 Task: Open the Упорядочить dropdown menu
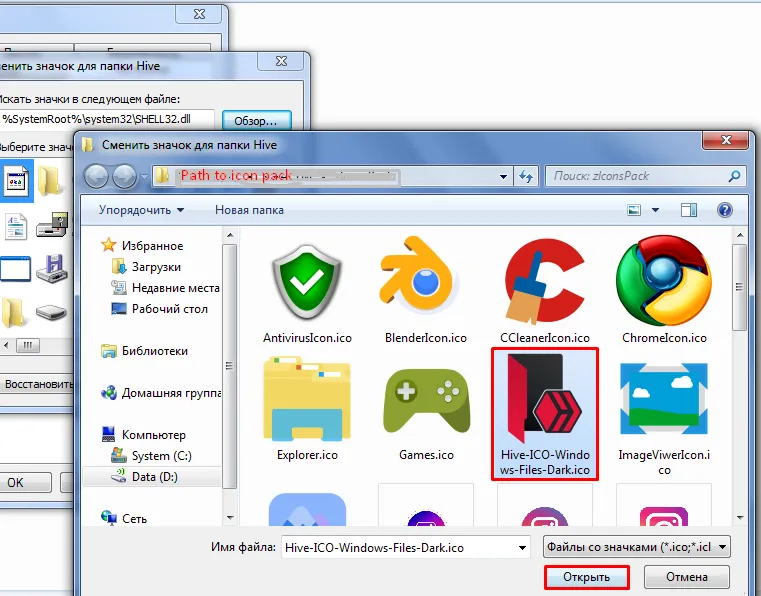(141, 210)
